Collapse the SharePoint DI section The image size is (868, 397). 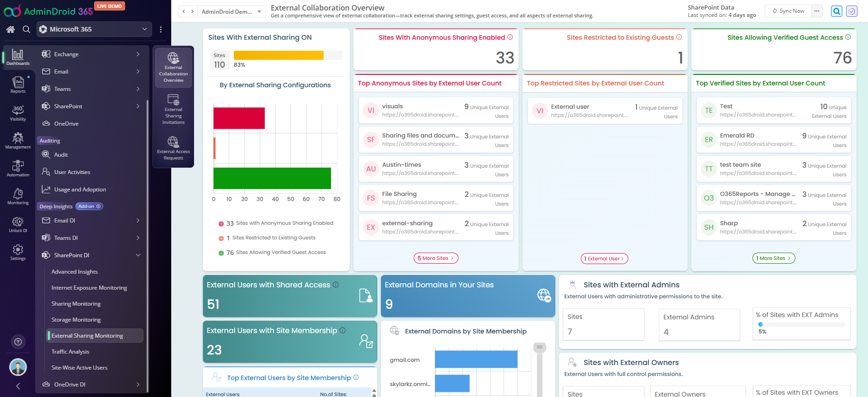click(x=138, y=255)
